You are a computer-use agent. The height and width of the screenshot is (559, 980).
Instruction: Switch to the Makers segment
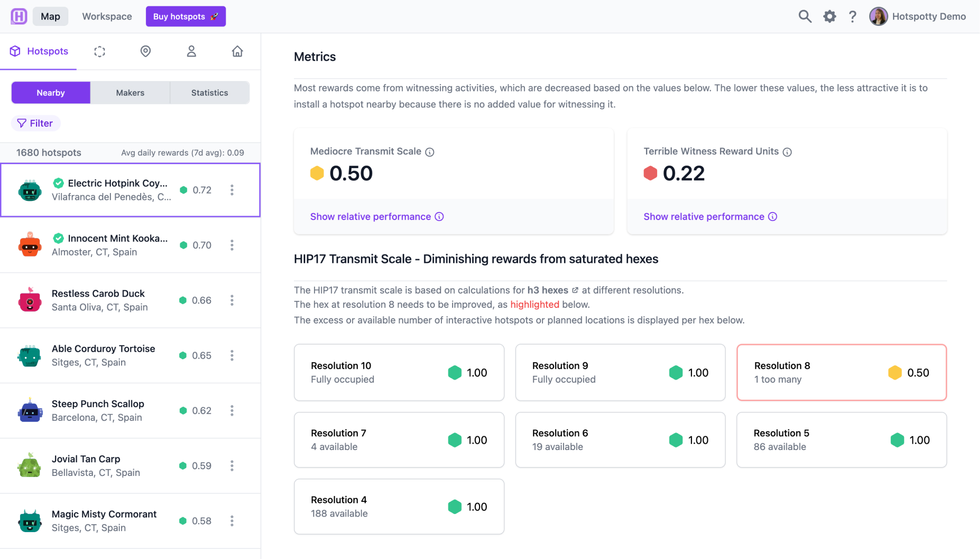(x=130, y=93)
